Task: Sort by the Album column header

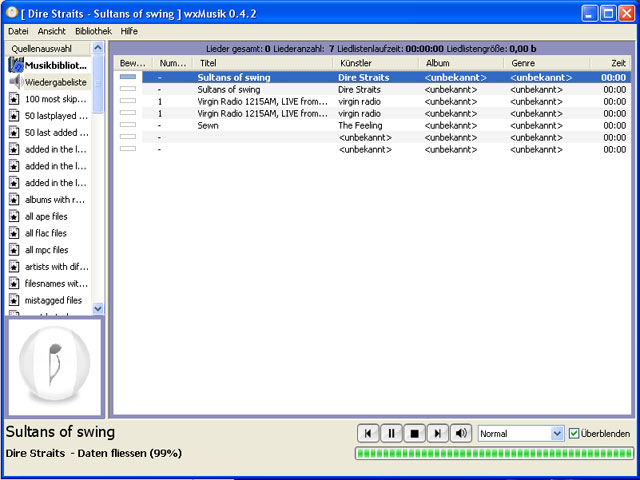Action: tap(461, 63)
